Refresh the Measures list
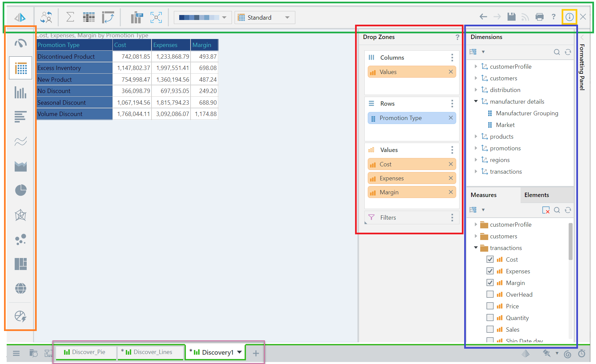Screen dimensions: 596x364 pos(568,210)
